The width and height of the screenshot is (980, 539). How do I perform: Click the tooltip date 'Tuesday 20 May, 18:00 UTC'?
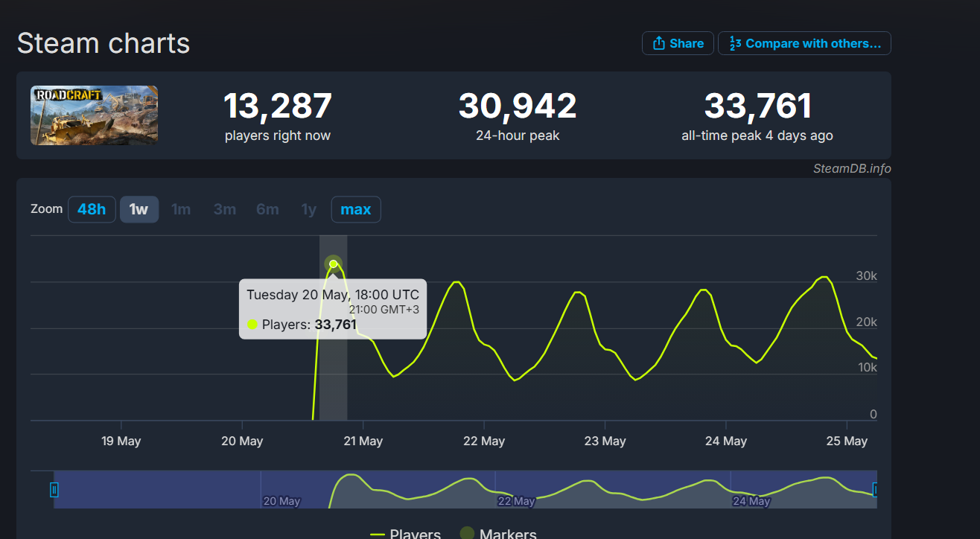coord(333,294)
